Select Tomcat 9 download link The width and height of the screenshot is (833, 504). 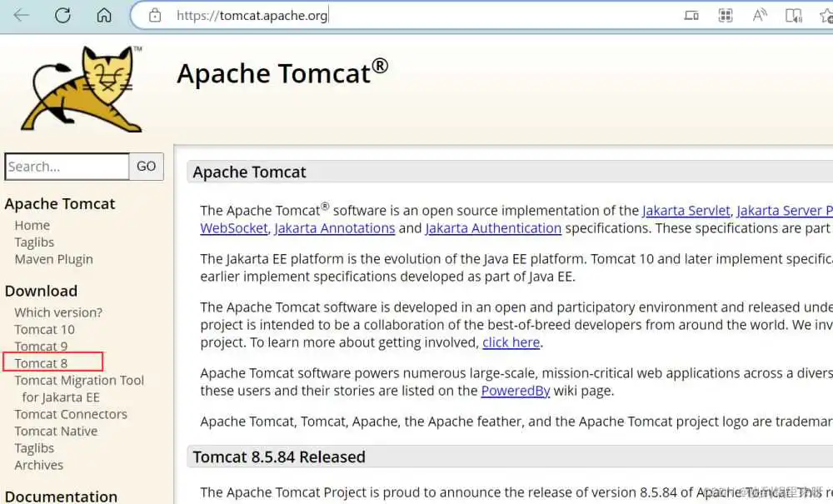click(41, 347)
